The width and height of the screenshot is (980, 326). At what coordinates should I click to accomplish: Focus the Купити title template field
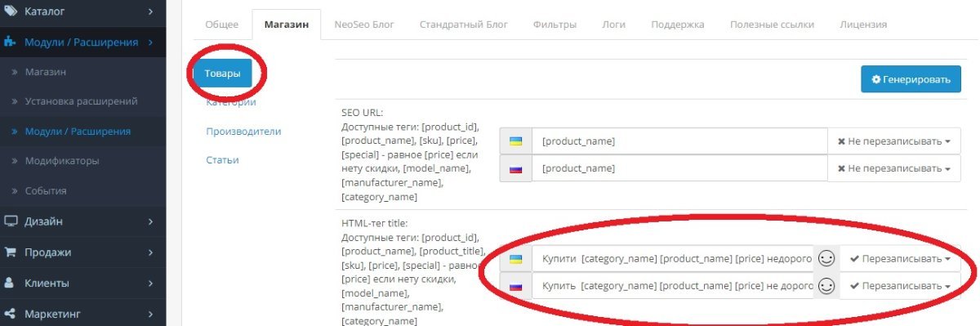[673, 259]
